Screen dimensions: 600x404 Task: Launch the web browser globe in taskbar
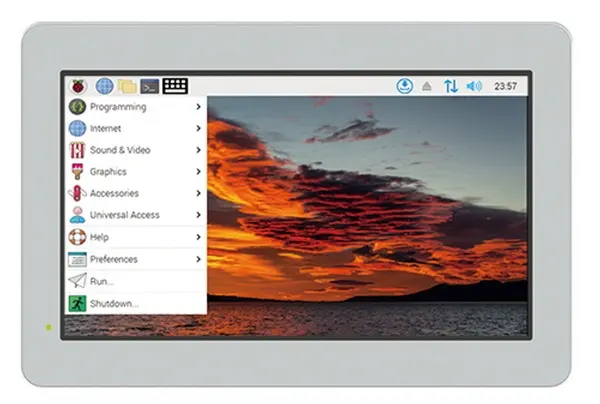[104, 86]
